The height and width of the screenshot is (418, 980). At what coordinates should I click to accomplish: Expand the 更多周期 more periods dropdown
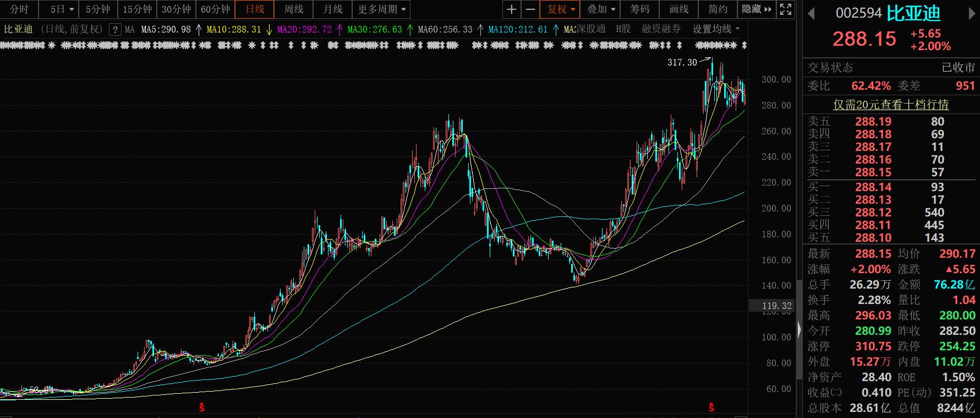tap(381, 9)
